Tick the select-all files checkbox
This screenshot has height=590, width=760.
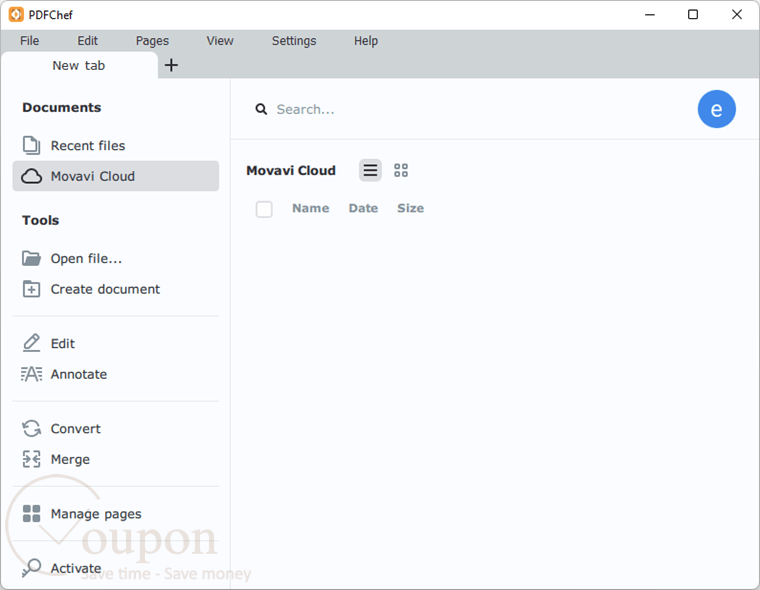point(264,209)
